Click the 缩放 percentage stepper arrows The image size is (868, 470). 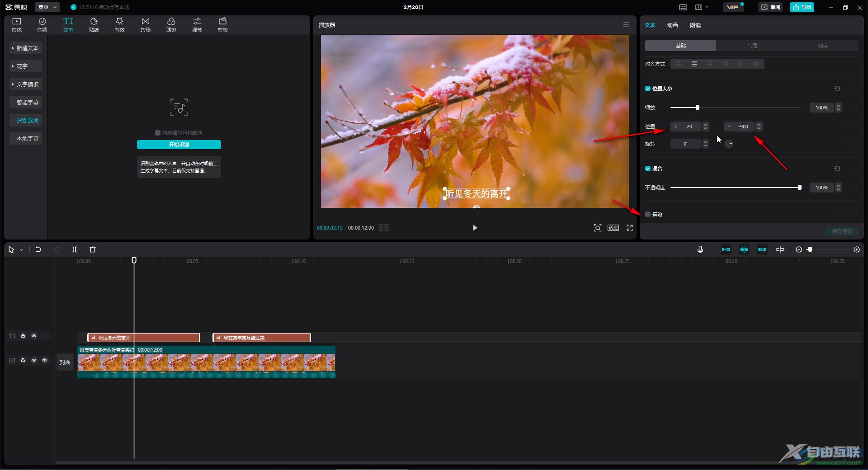point(839,108)
